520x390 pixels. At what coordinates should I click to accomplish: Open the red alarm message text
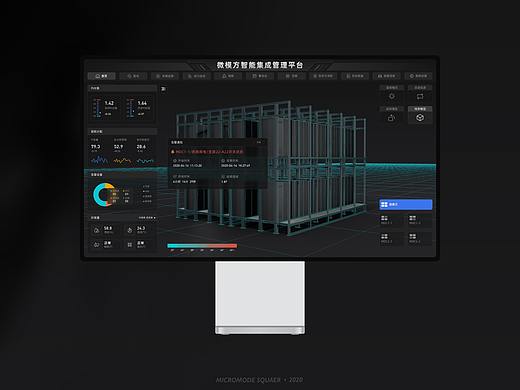(210, 152)
